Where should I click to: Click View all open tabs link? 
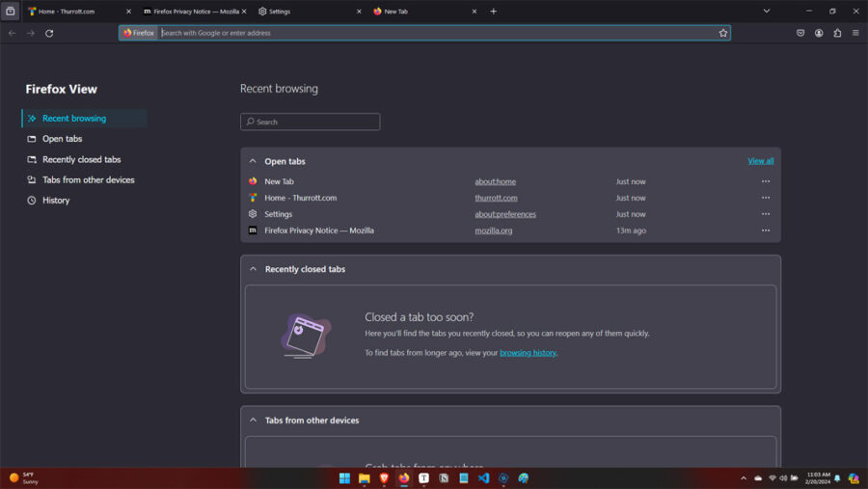[x=761, y=161]
